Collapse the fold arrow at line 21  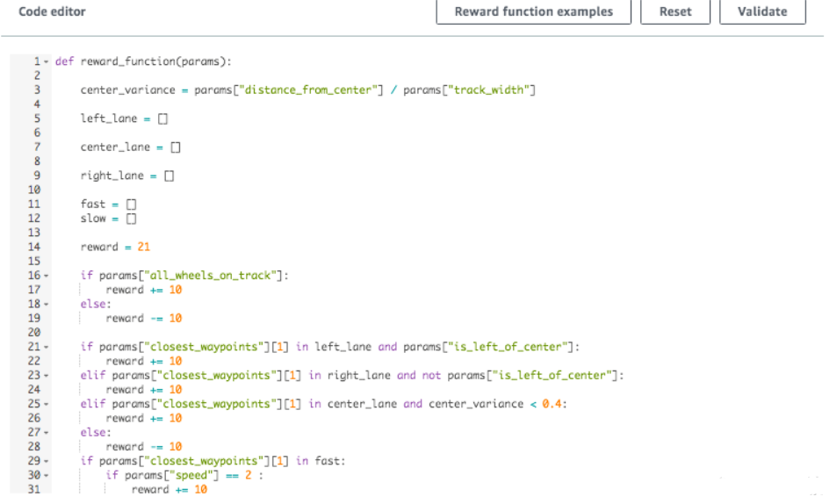(x=47, y=347)
